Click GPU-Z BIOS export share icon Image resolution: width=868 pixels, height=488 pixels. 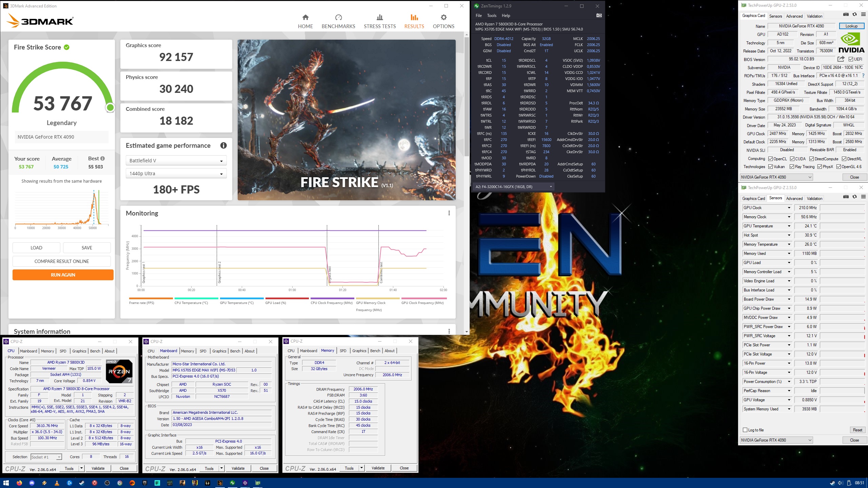(841, 59)
